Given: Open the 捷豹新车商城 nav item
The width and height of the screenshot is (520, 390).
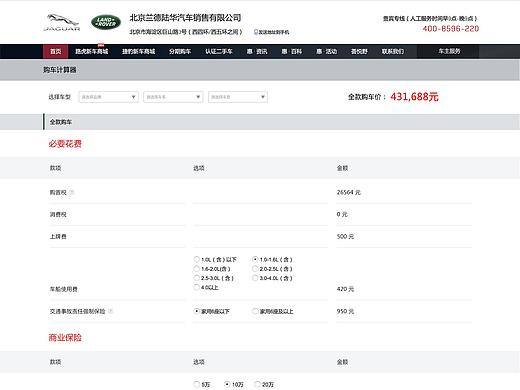Looking at the screenshot, I should click(139, 51).
